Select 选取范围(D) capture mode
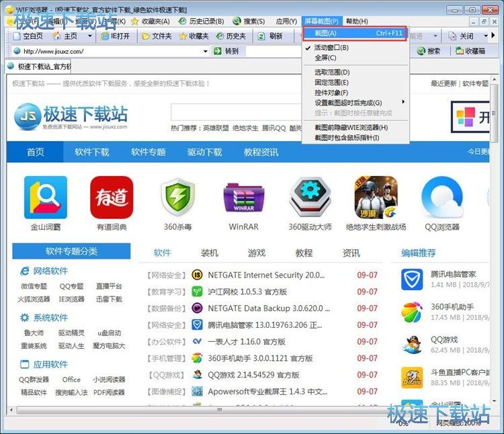 click(x=332, y=73)
